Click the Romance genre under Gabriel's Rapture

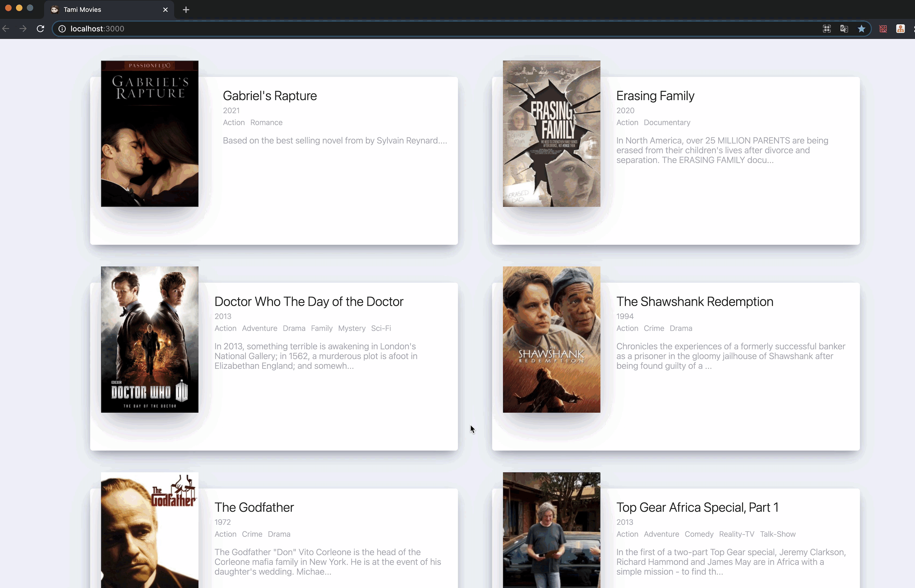(x=266, y=122)
